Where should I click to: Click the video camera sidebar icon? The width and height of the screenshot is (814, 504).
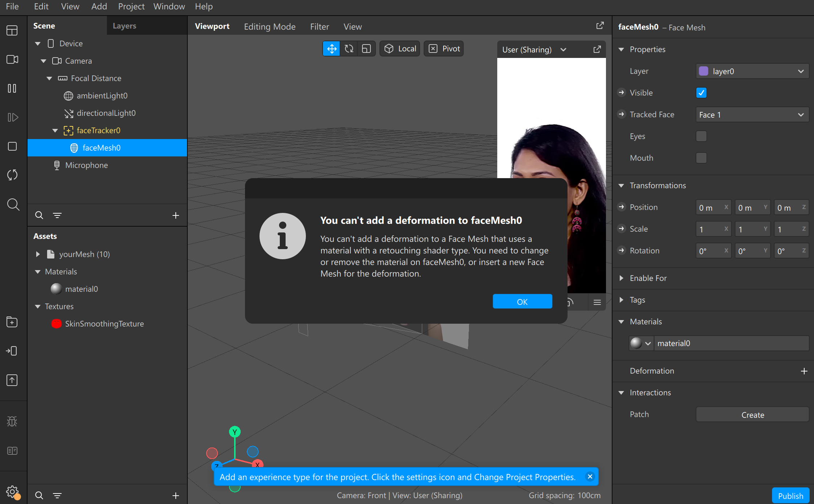12,59
